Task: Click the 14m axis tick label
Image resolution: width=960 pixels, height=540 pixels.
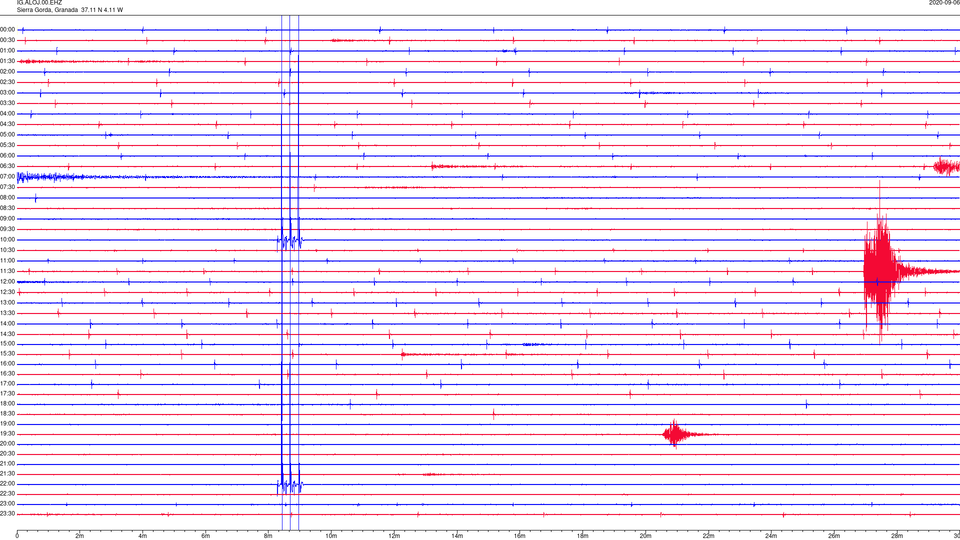Action: tap(457, 536)
